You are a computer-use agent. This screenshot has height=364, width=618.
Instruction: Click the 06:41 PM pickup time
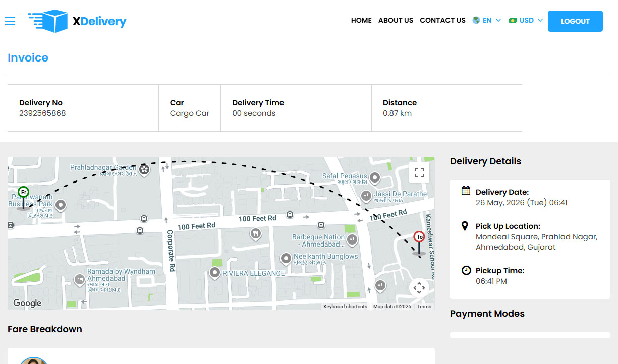pyautogui.click(x=491, y=281)
